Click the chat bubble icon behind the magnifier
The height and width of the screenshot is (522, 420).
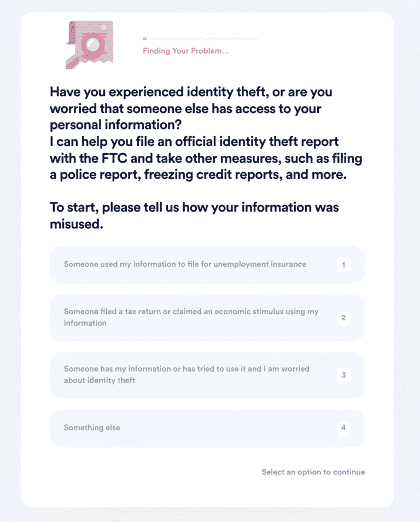tap(74, 33)
